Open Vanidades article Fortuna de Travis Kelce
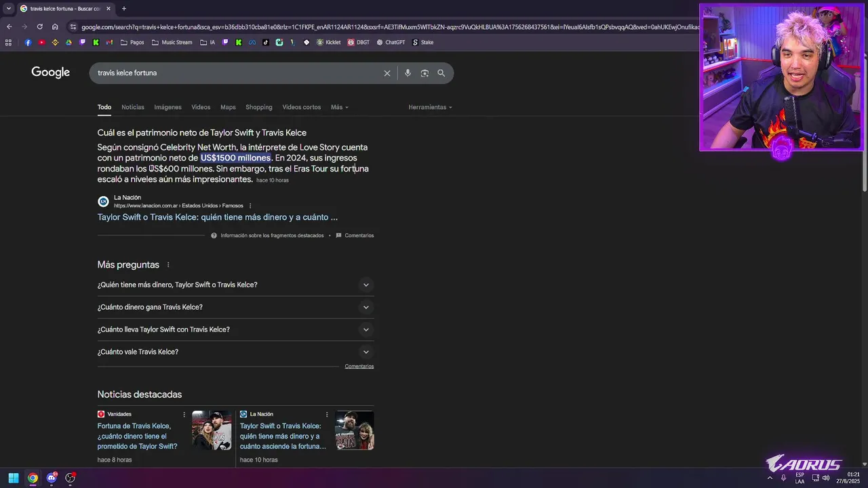This screenshot has height=488, width=868. 138,436
